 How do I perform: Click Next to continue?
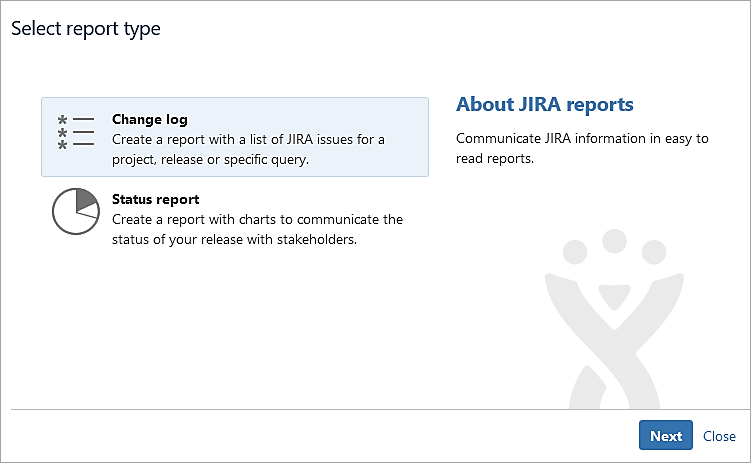pos(666,435)
